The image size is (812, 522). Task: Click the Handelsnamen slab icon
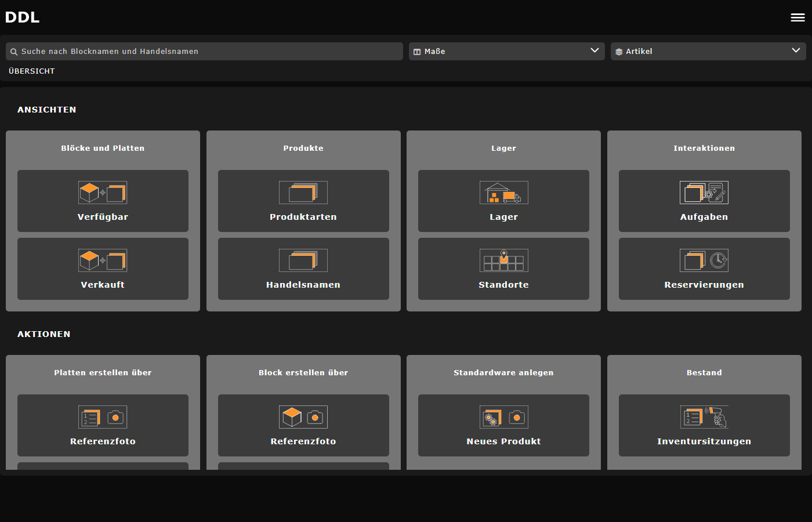click(303, 260)
